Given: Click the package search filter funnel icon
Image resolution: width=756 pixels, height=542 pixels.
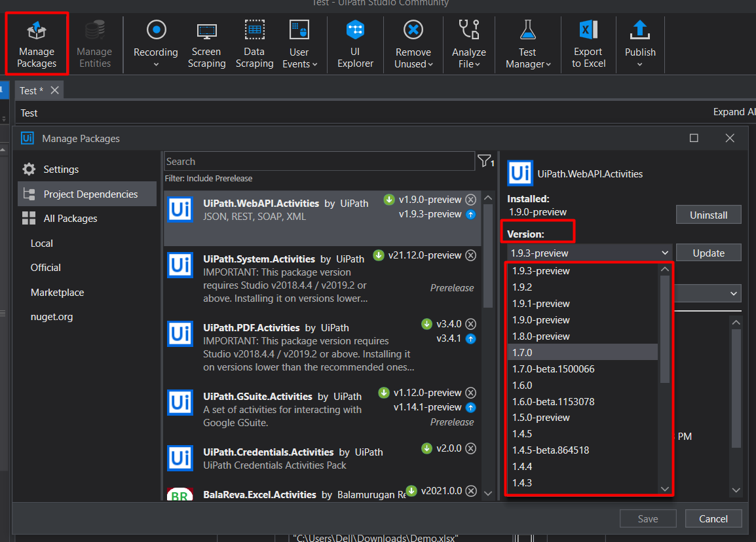Looking at the screenshot, I should tap(484, 161).
